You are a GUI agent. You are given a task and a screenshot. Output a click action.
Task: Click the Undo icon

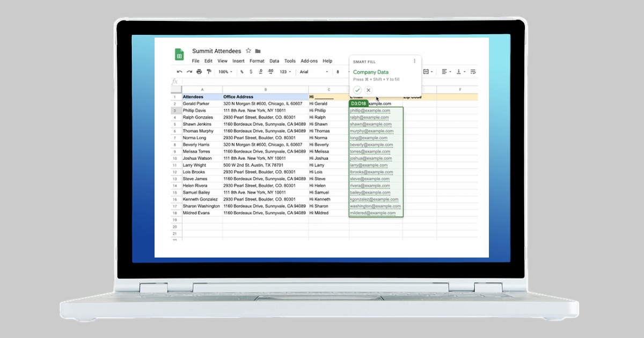click(x=180, y=71)
